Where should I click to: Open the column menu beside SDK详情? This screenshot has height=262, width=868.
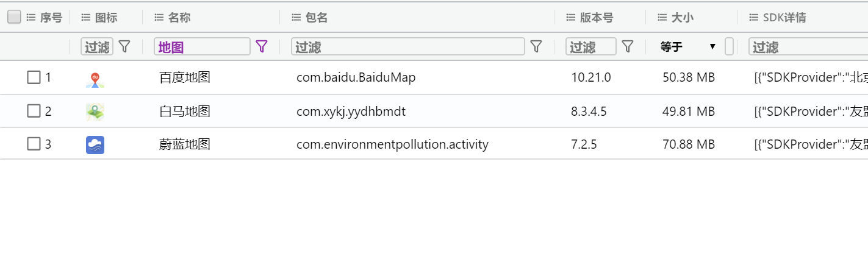(753, 18)
